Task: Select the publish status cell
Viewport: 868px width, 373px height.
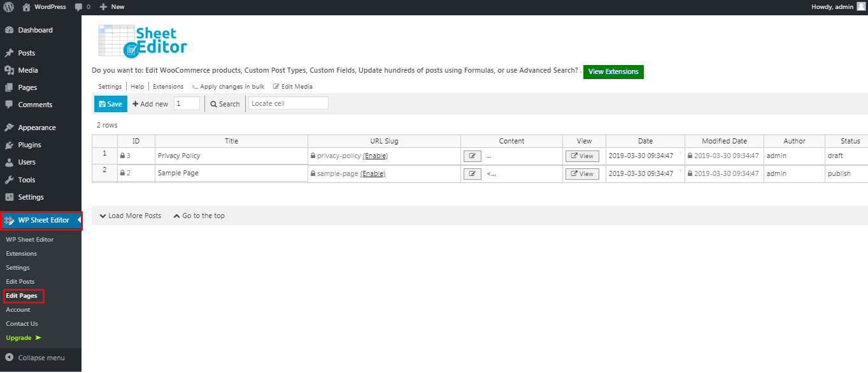Action: [x=846, y=173]
